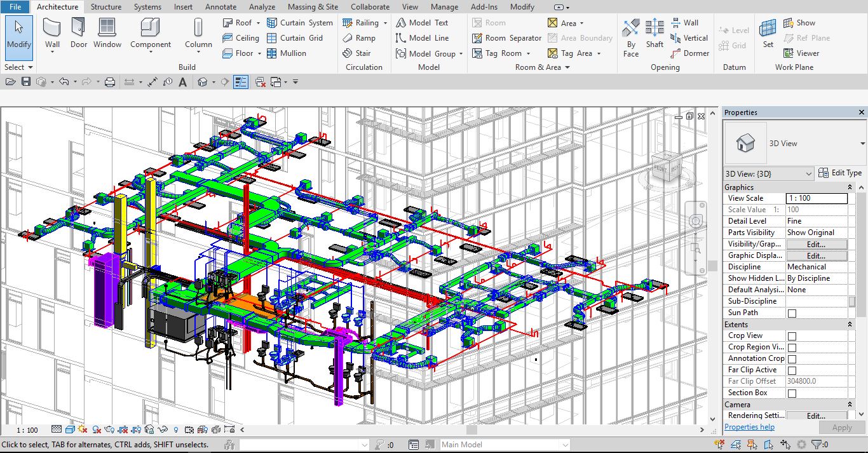Image resolution: width=868 pixels, height=453 pixels.
Task: Open the selection filter in the status bar
Action: pyautogui.click(x=817, y=444)
